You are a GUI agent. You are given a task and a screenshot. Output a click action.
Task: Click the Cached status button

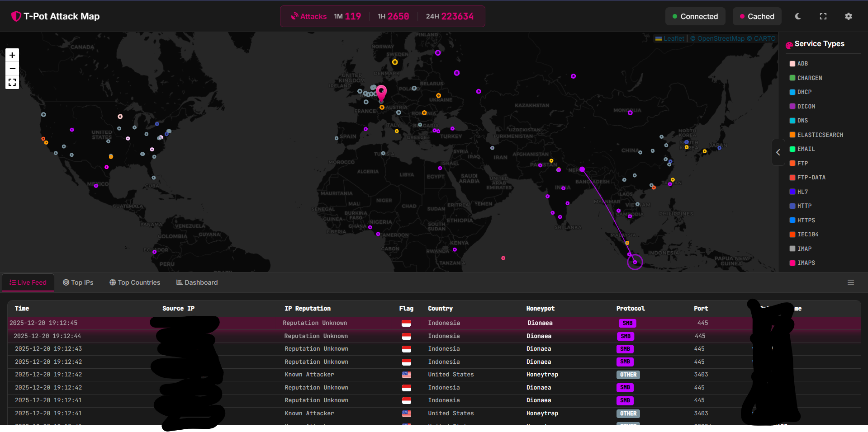pyautogui.click(x=757, y=16)
